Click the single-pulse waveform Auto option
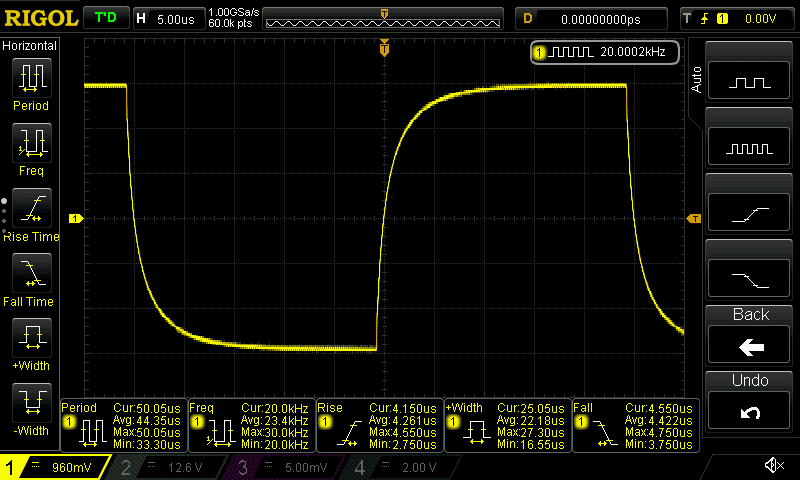This screenshot has height=480, width=800. (749, 81)
